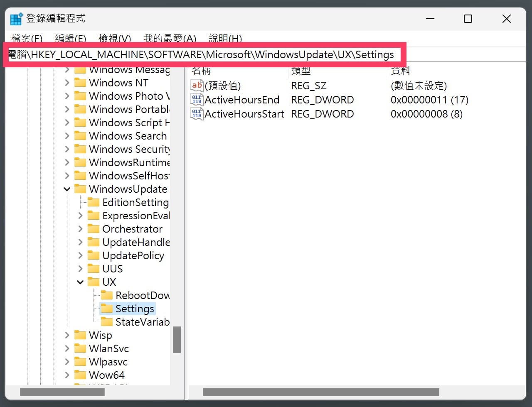The height and width of the screenshot is (407, 532).
Task: Expand the Wisp key
Action: (67, 335)
